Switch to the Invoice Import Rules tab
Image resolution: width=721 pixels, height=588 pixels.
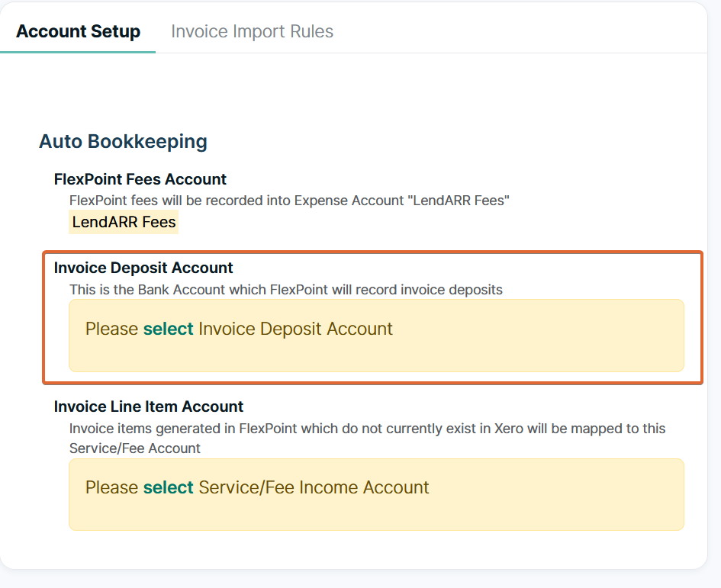(252, 31)
